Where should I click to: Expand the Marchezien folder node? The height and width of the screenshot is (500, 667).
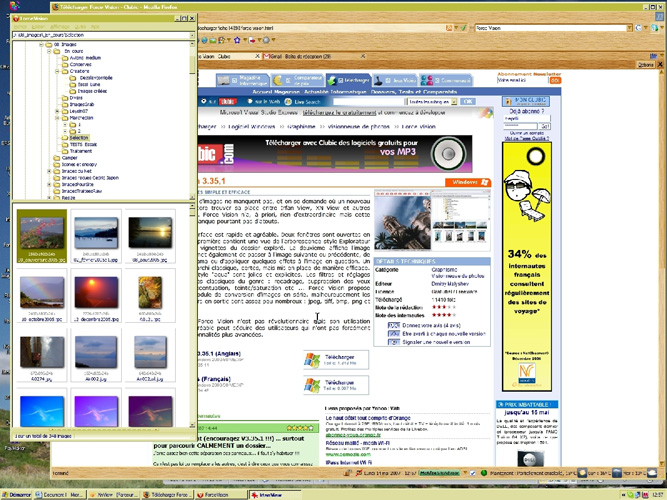(58, 117)
